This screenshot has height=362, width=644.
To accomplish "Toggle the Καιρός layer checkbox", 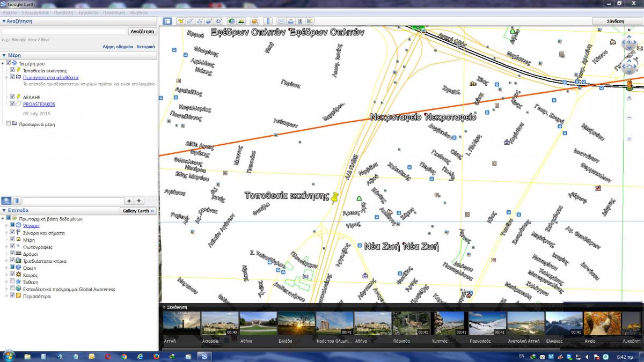I will click(12, 275).
